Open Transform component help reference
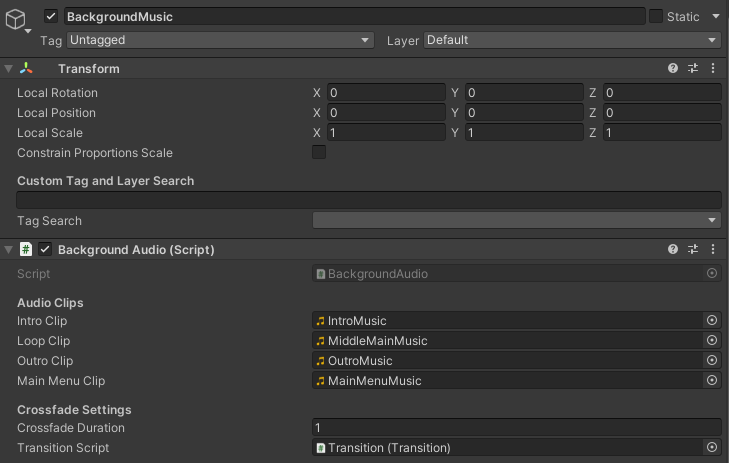The height and width of the screenshot is (463, 729). click(673, 69)
